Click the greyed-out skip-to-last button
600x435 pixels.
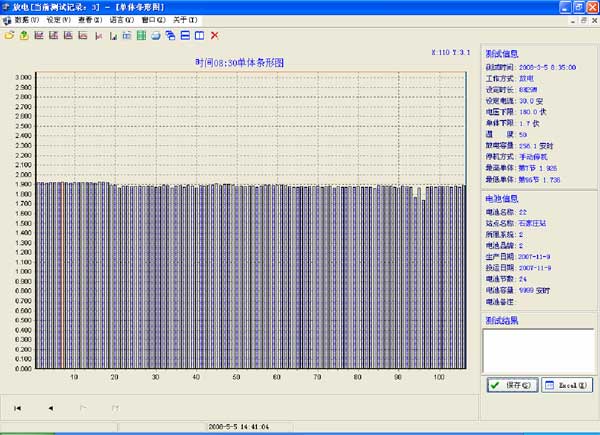(115, 408)
